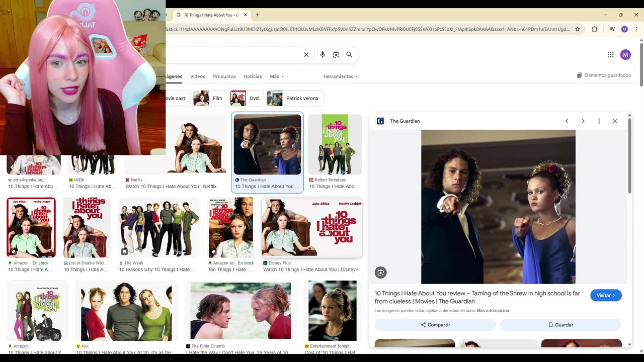644x362 pixels.
Task: Click the 'IMDb' source label
Action: coord(79,180)
